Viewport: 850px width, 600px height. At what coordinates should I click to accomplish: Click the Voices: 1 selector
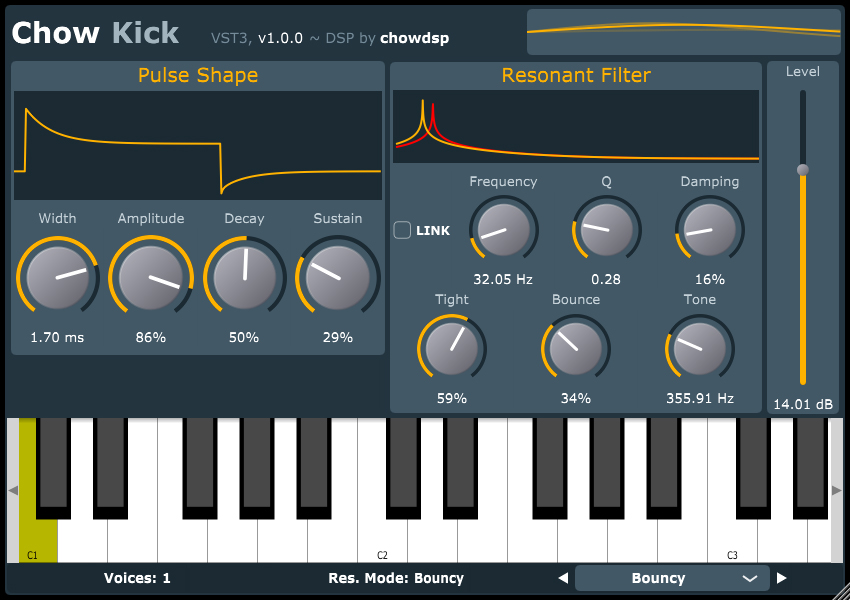[137, 578]
